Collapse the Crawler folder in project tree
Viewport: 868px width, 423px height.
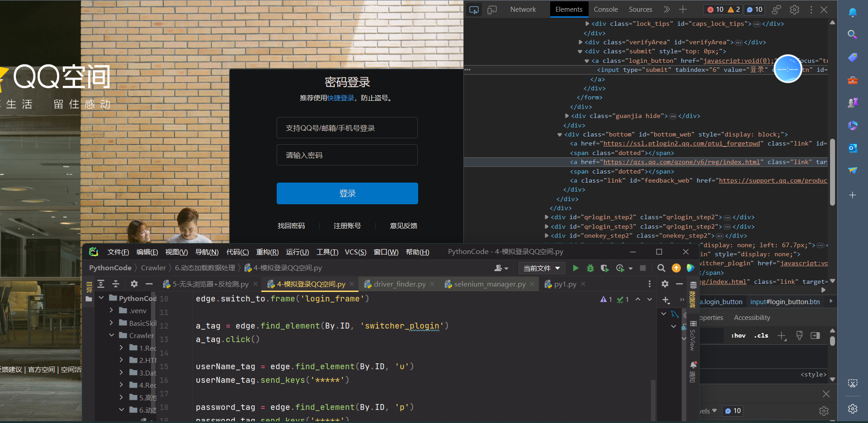[111, 335]
